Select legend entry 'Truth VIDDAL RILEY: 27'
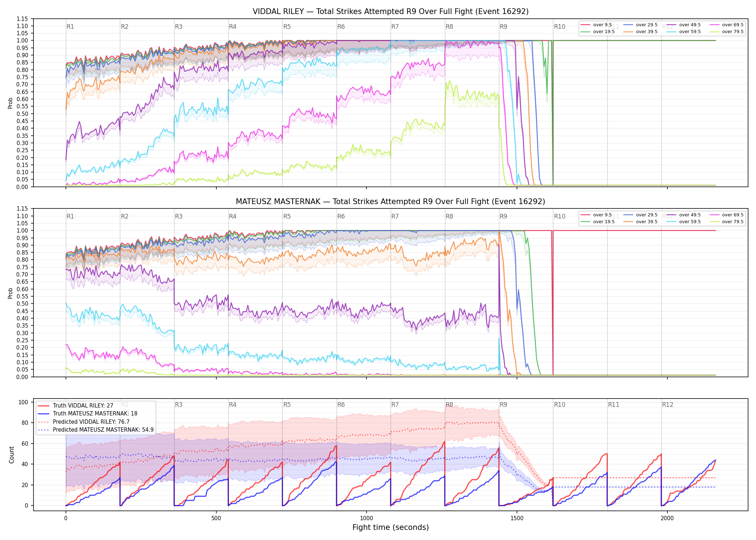This screenshot has height=540, width=756. (83, 405)
